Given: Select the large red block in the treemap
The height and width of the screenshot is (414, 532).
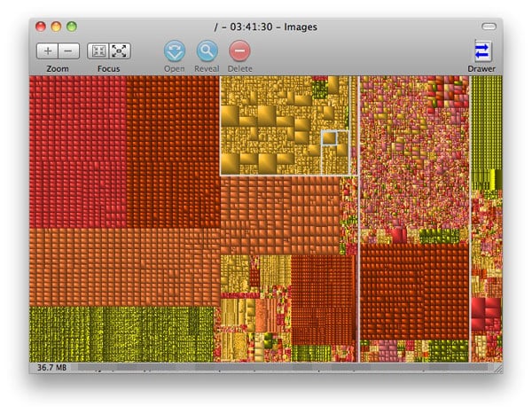Looking at the screenshot, I should [x=78, y=152].
